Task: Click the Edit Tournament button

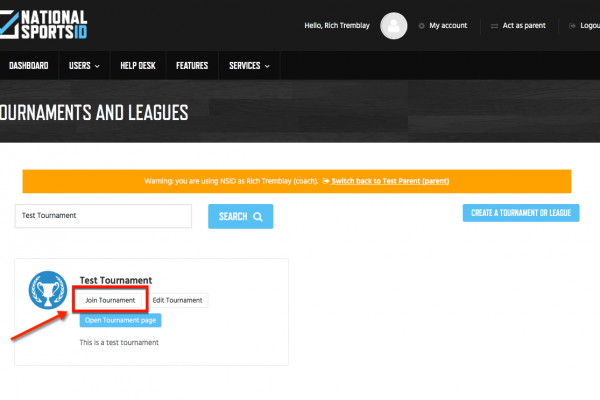Action: pyautogui.click(x=178, y=300)
